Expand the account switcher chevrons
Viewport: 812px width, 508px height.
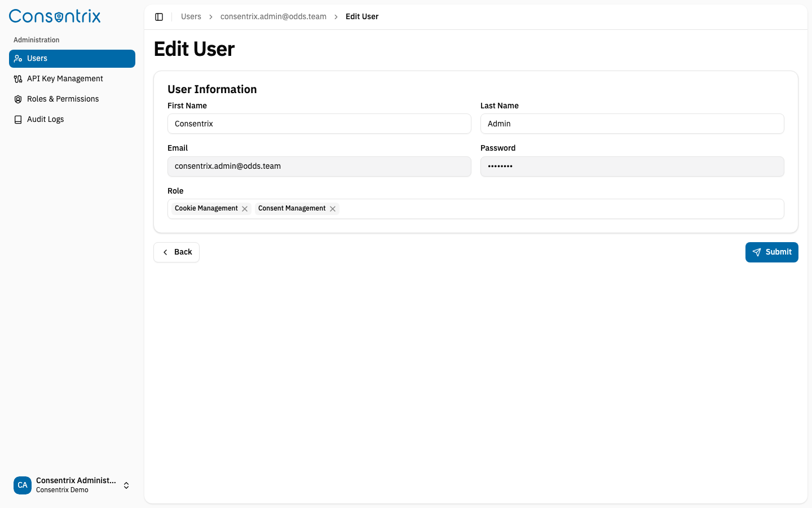[x=126, y=485]
